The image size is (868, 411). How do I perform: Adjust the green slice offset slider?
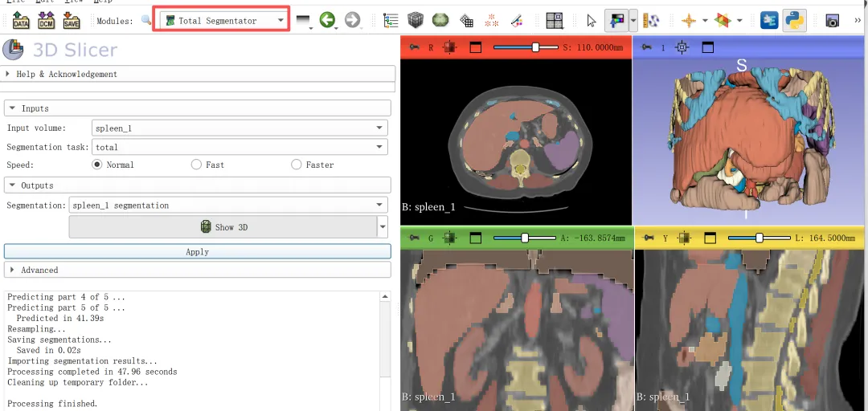524,238
